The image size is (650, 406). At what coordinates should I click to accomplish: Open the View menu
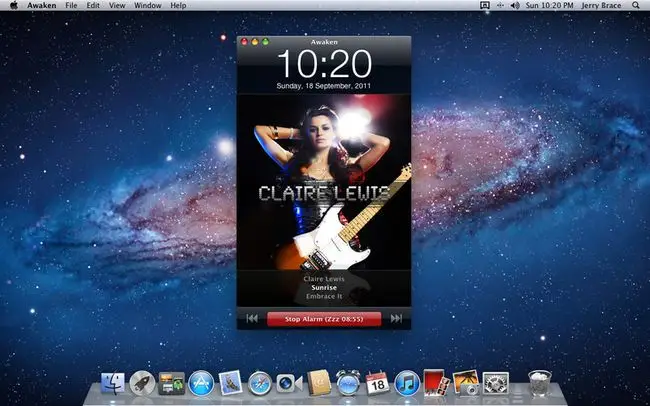pos(117,5)
